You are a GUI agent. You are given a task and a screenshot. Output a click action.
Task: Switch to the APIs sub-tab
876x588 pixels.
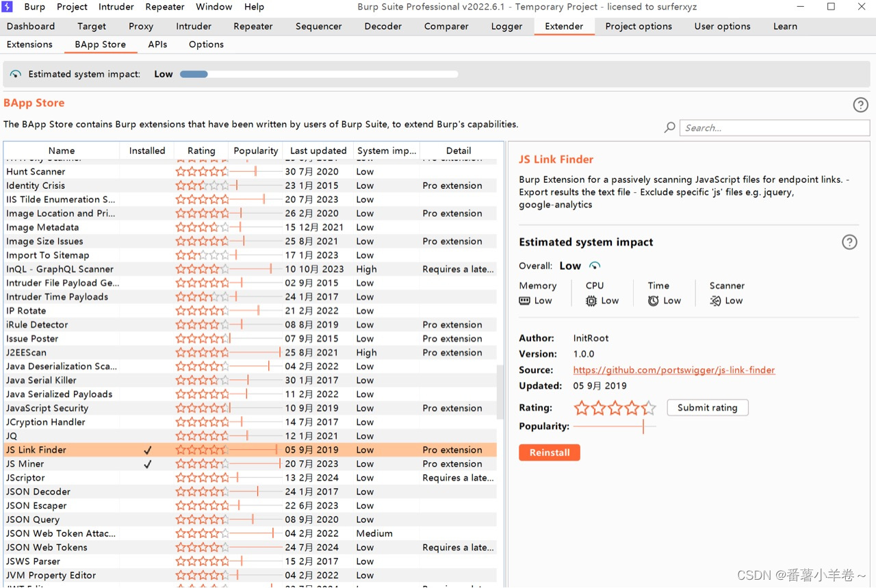(x=157, y=44)
